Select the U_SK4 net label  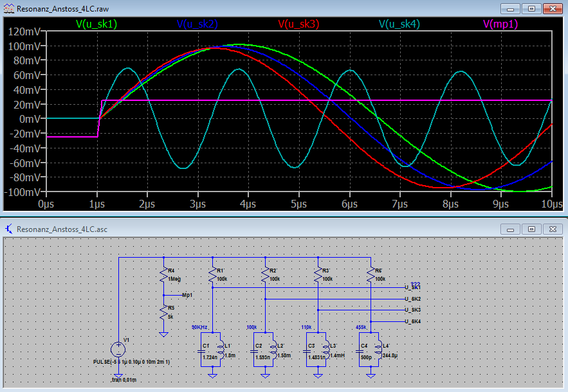pos(412,321)
